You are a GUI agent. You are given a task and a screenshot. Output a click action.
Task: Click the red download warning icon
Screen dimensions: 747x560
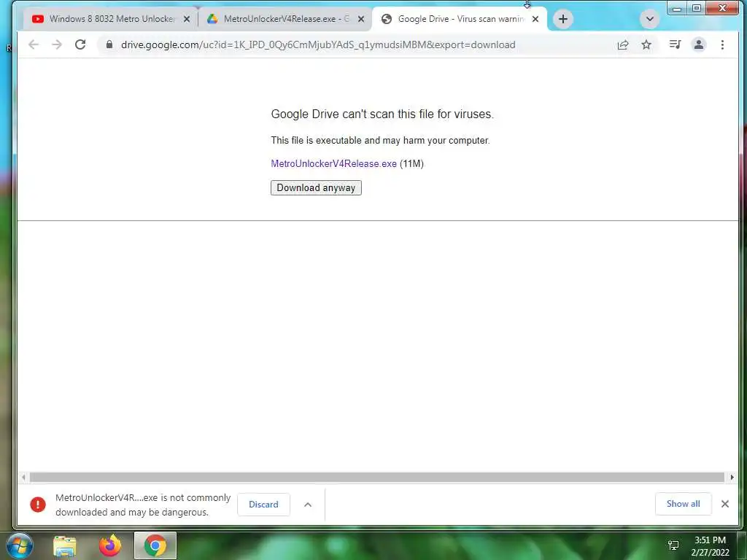coord(38,505)
